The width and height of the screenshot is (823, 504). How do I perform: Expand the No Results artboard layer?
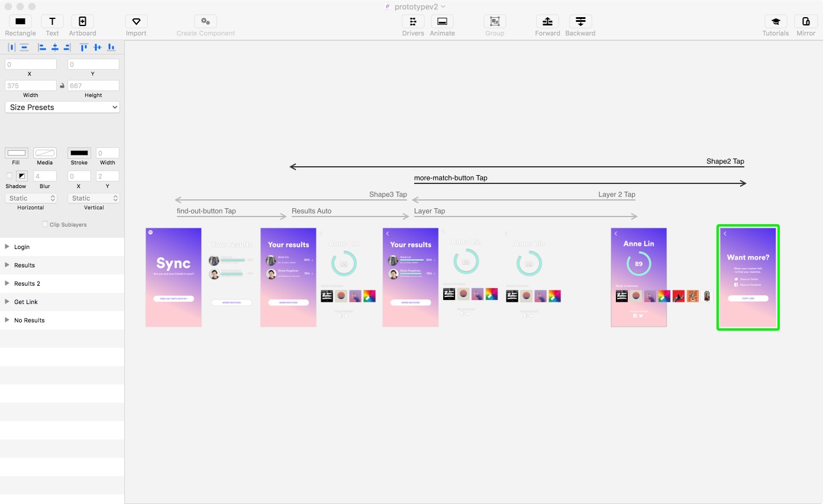[7, 320]
